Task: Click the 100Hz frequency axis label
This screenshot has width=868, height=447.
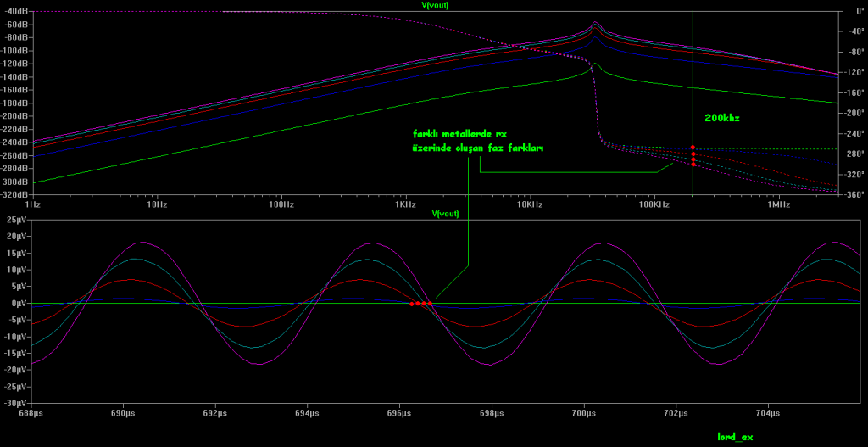Action: point(281,204)
